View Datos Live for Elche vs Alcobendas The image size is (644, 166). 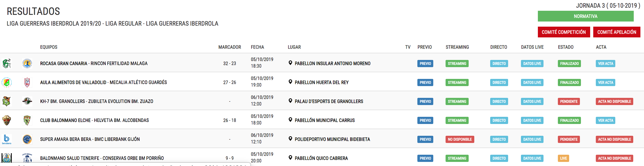click(532, 120)
